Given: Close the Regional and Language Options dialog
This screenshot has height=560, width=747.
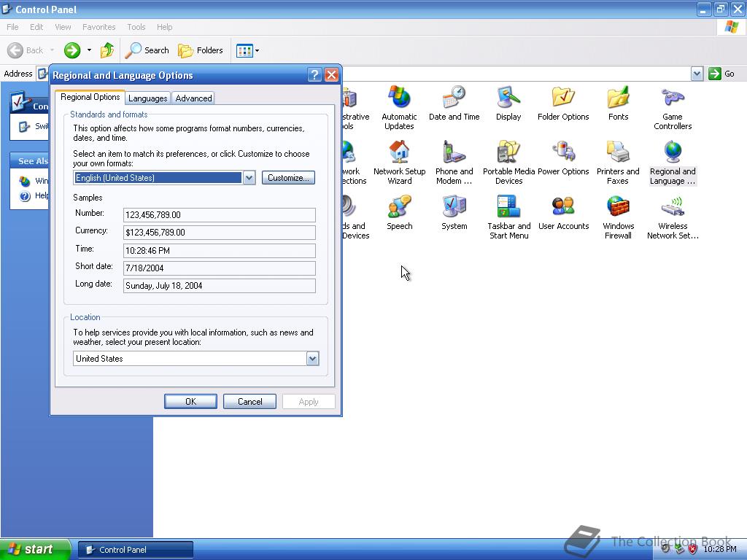Looking at the screenshot, I should [332, 75].
